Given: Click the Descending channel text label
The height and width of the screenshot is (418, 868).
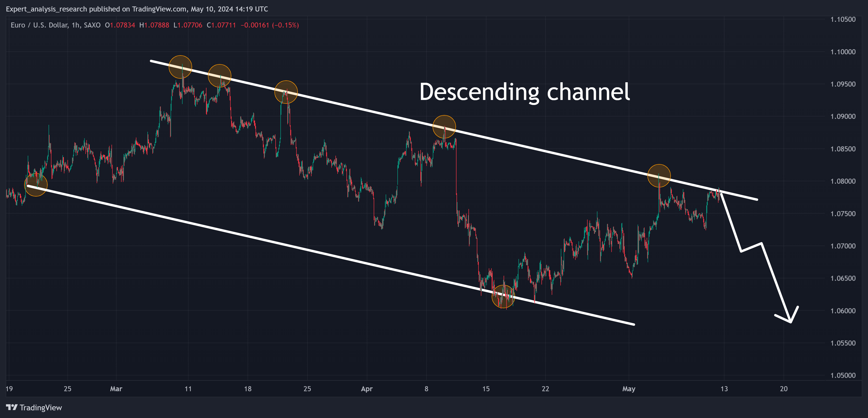Looking at the screenshot, I should (524, 92).
